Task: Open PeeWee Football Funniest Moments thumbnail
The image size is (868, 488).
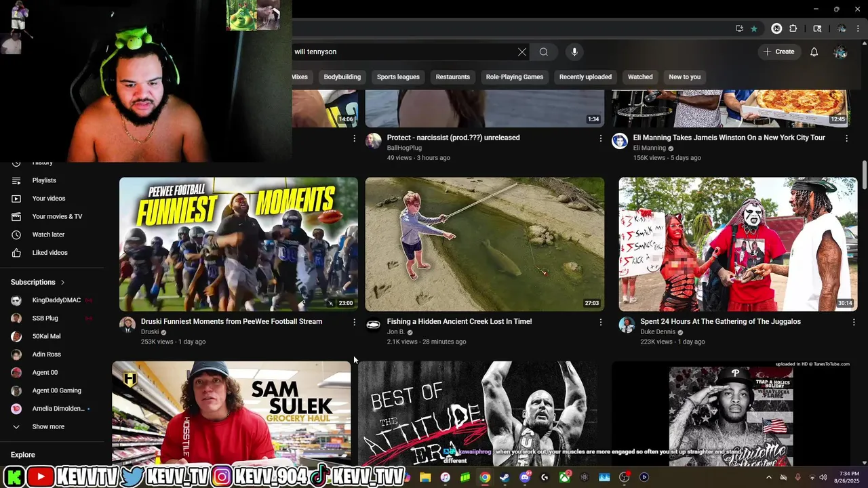Action: click(239, 244)
